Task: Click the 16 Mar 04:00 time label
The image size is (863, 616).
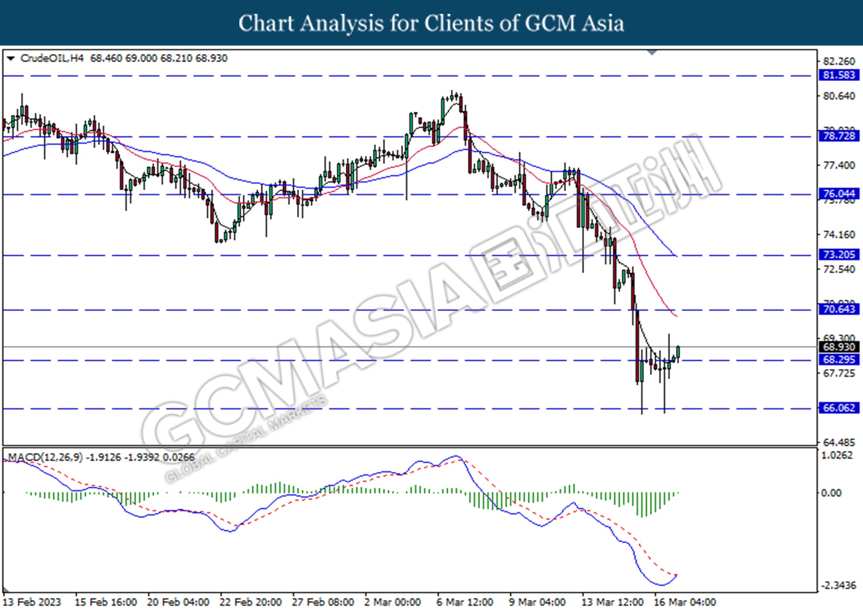Action: [x=685, y=602]
